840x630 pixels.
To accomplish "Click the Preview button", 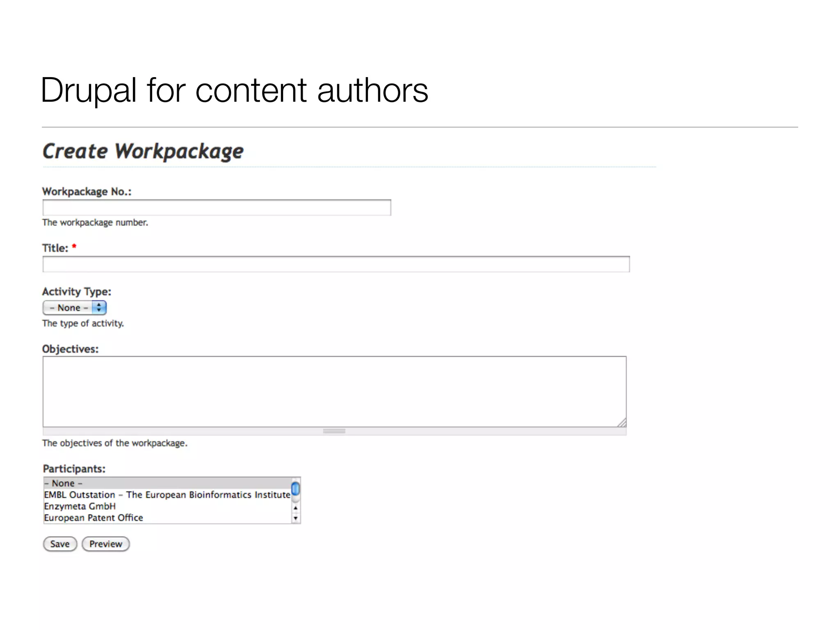I will pos(106,544).
